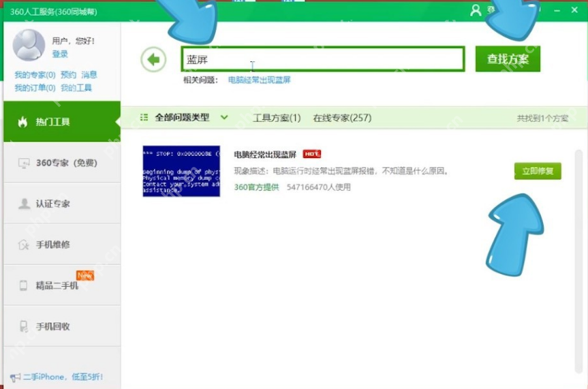Click the megaphone icon beside 二手iPhone

tap(16, 377)
